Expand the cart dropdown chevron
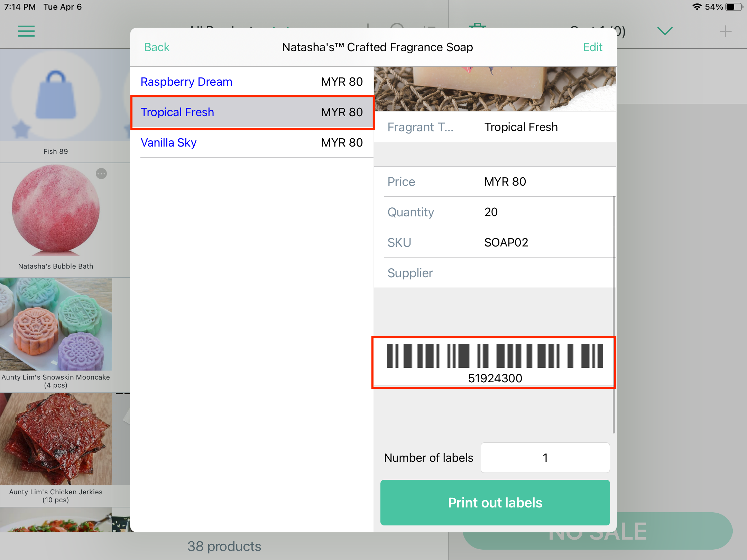Viewport: 747px width, 560px height. 665,31
